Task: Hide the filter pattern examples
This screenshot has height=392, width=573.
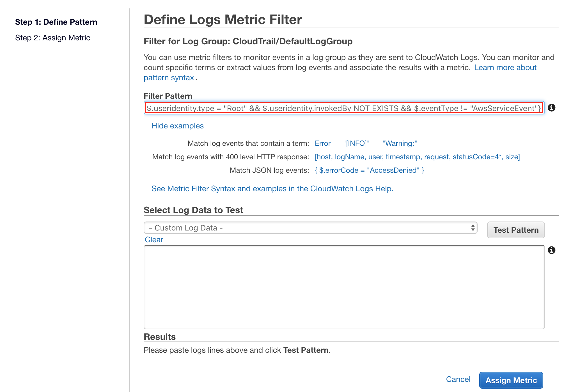Action: (177, 126)
